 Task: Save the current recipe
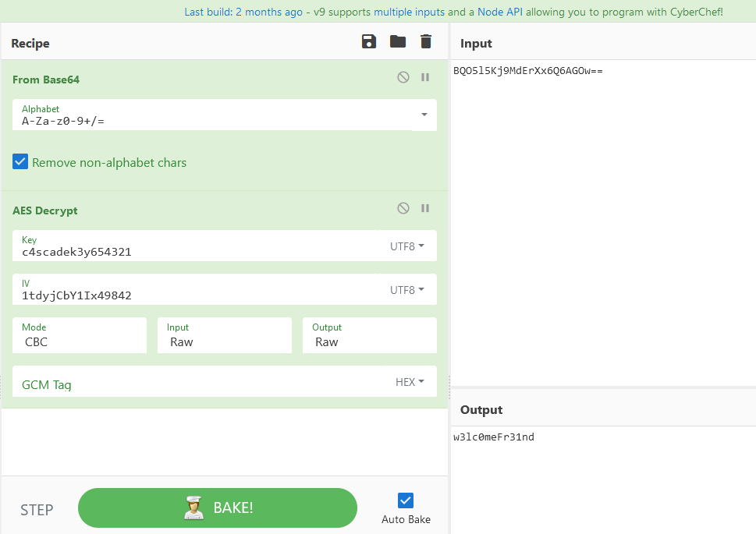tap(368, 41)
